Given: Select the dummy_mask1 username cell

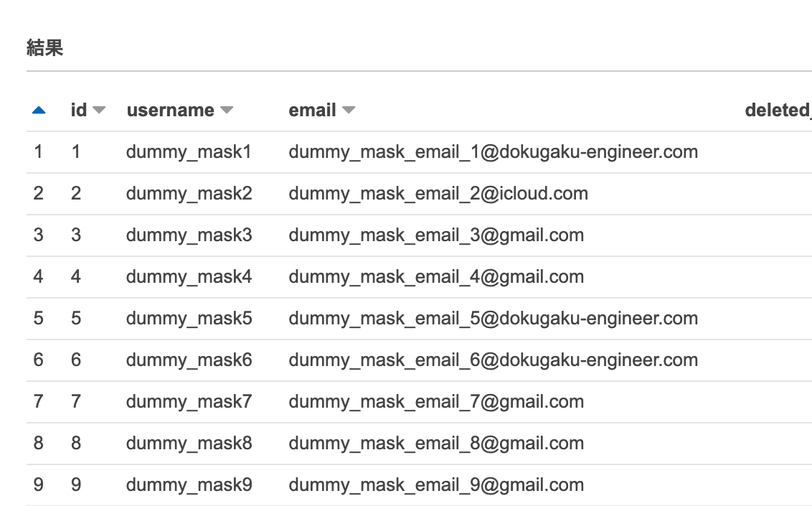Looking at the screenshot, I should pyautogui.click(x=189, y=152).
